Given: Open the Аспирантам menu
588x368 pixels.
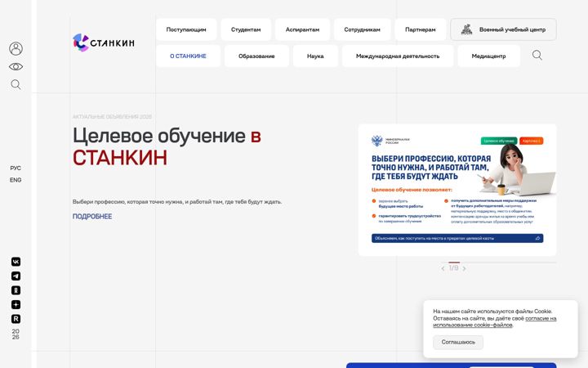Looking at the screenshot, I should point(302,29).
